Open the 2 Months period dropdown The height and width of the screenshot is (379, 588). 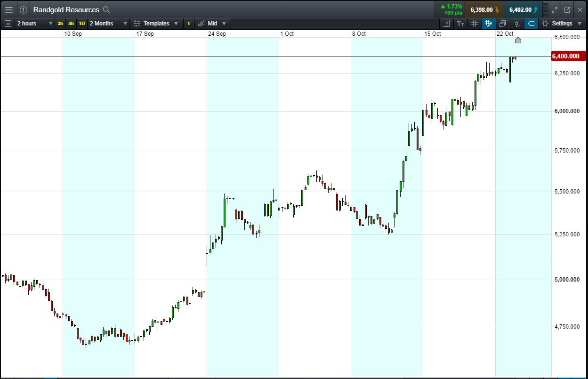coord(108,24)
